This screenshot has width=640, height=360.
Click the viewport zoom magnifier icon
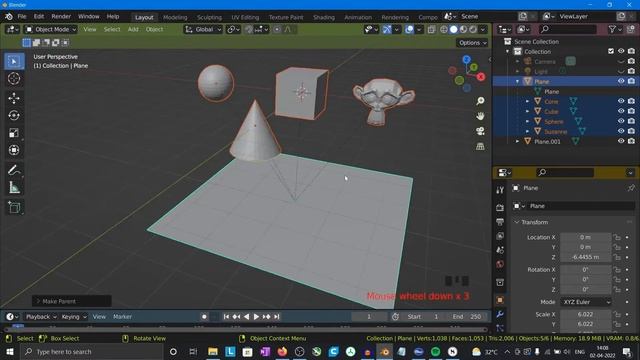pos(480,101)
